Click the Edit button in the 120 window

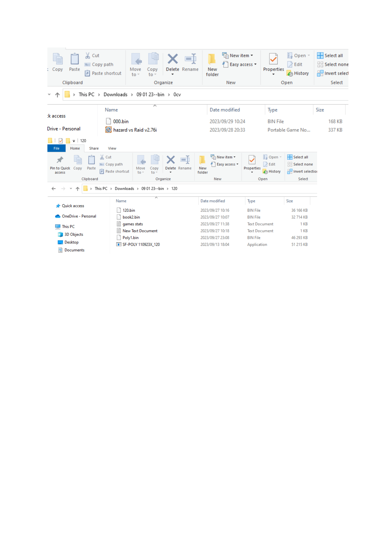coord(269,164)
